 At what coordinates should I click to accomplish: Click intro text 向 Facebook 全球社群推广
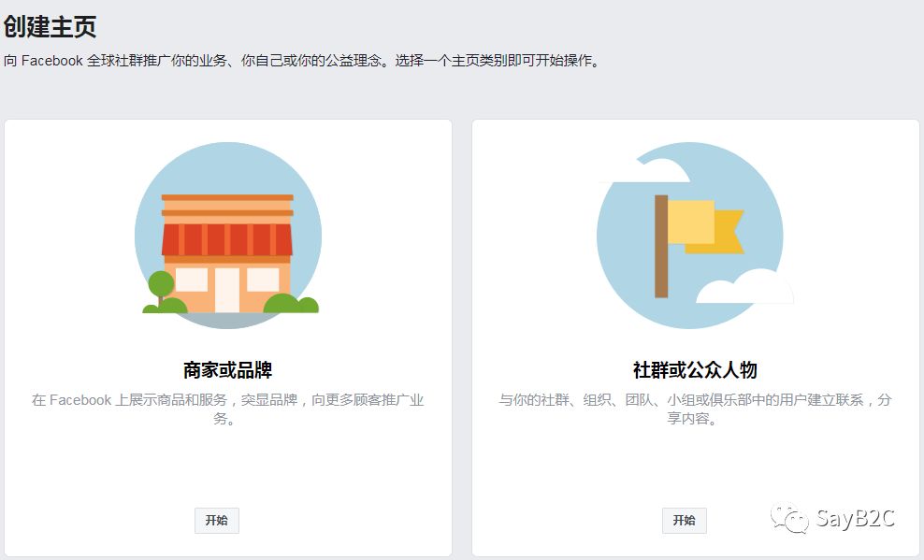point(302,61)
